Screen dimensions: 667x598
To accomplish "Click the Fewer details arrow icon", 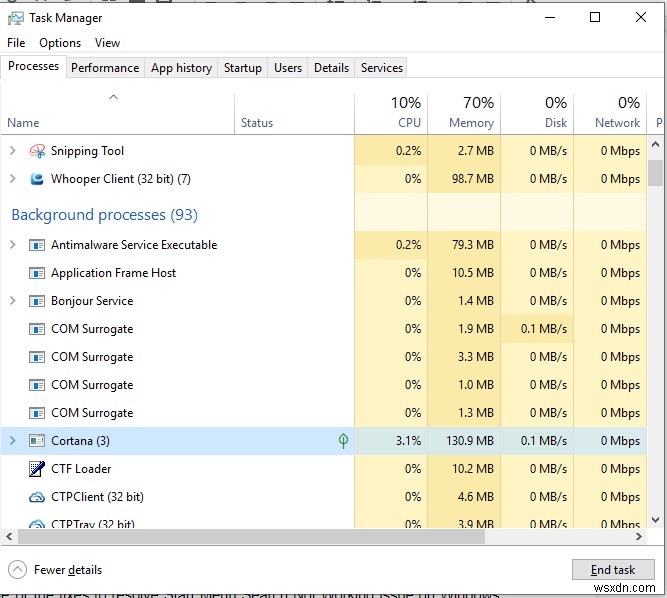I will click(x=17, y=570).
